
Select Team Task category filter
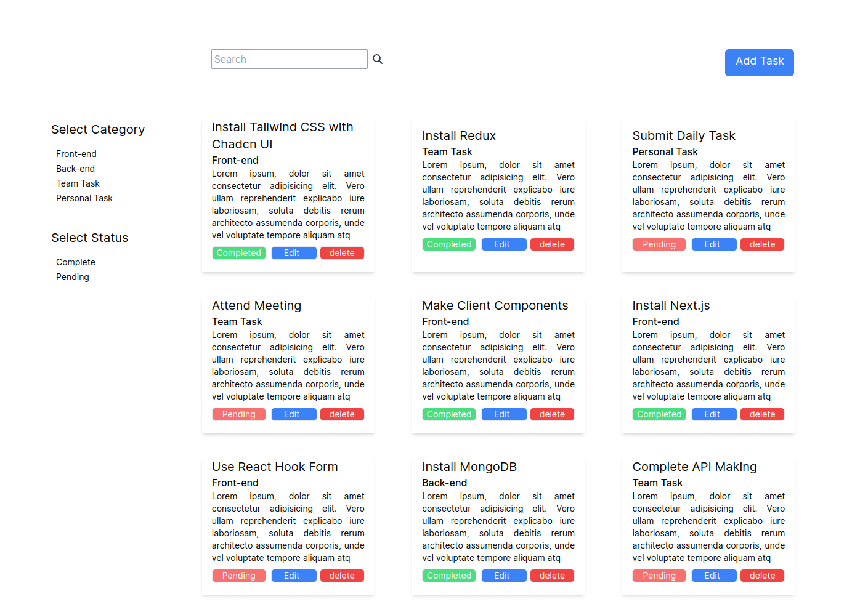point(78,183)
